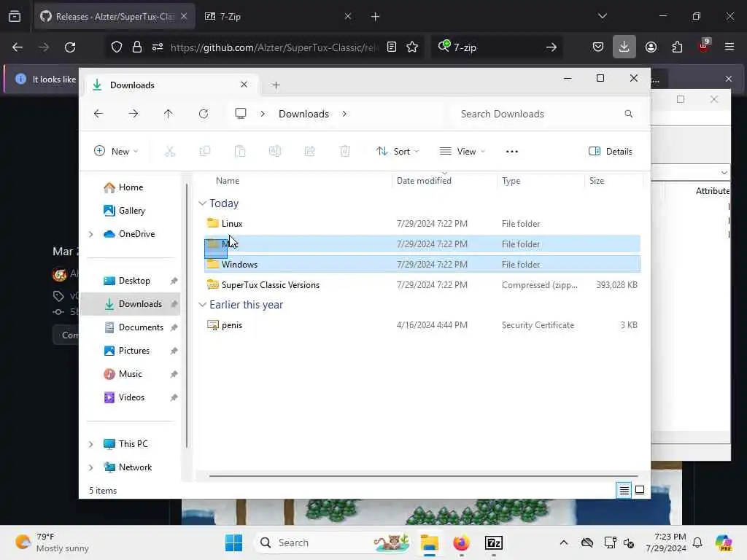747x560 pixels.
Task: Click the Share icon in Explorer toolbar
Action: pos(309,152)
